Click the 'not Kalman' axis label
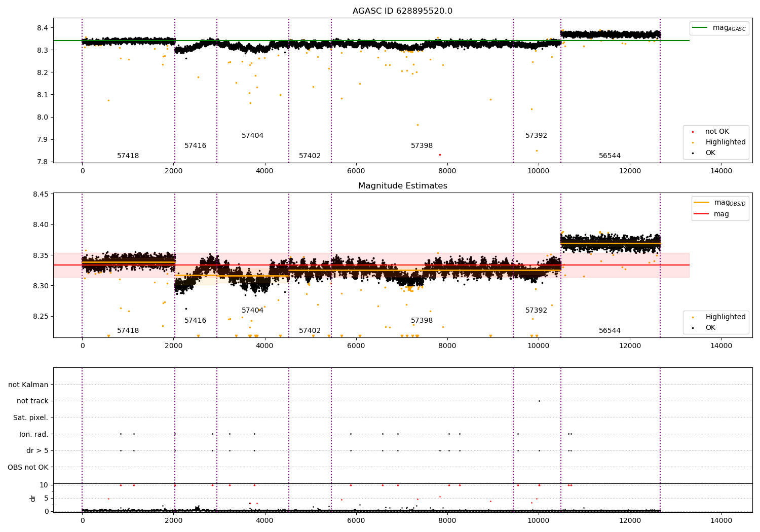 28,385
